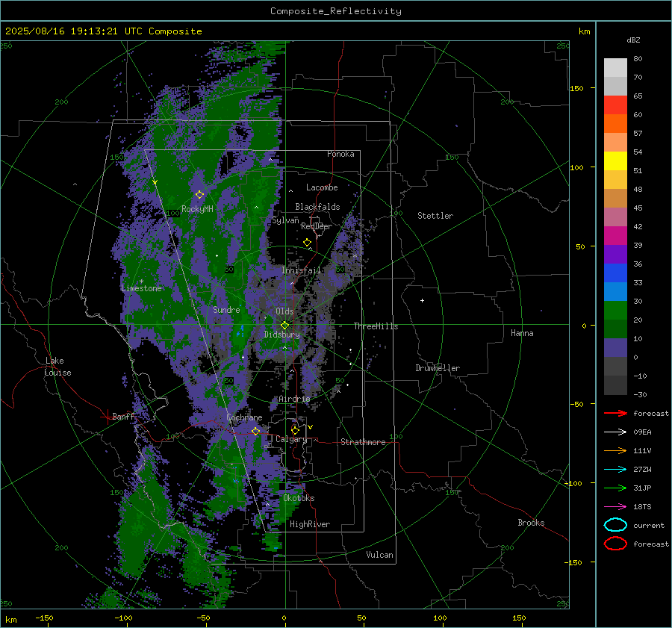
Task: Click the green 31JP arrow icon
Action: (615, 488)
